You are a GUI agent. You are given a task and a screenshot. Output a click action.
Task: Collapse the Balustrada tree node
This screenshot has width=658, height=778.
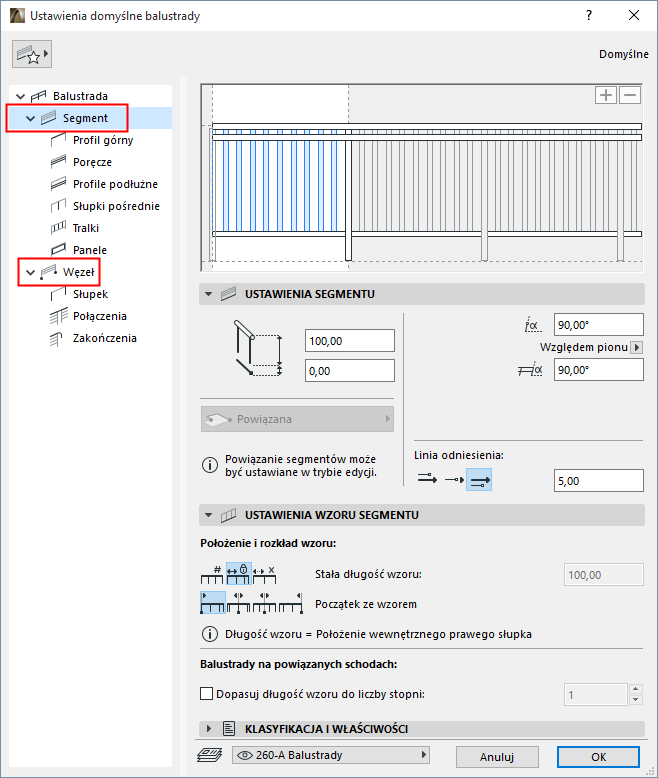[20, 96]
